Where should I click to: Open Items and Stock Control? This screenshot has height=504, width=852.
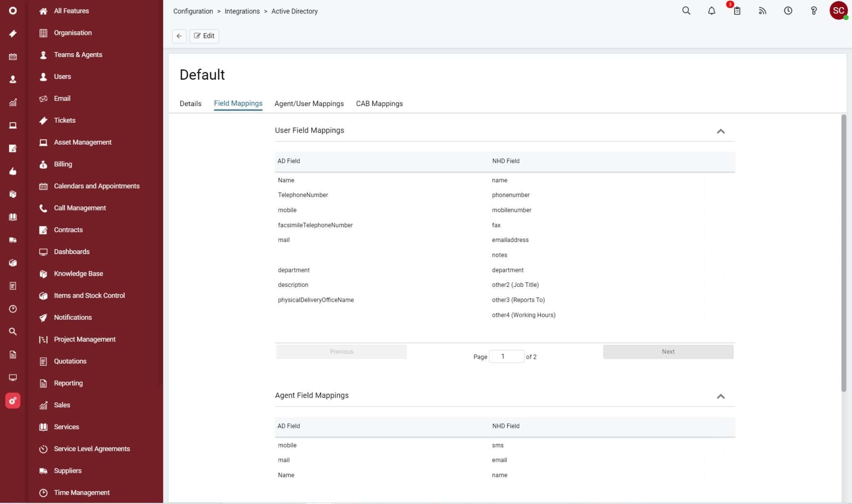coord(89,296)
